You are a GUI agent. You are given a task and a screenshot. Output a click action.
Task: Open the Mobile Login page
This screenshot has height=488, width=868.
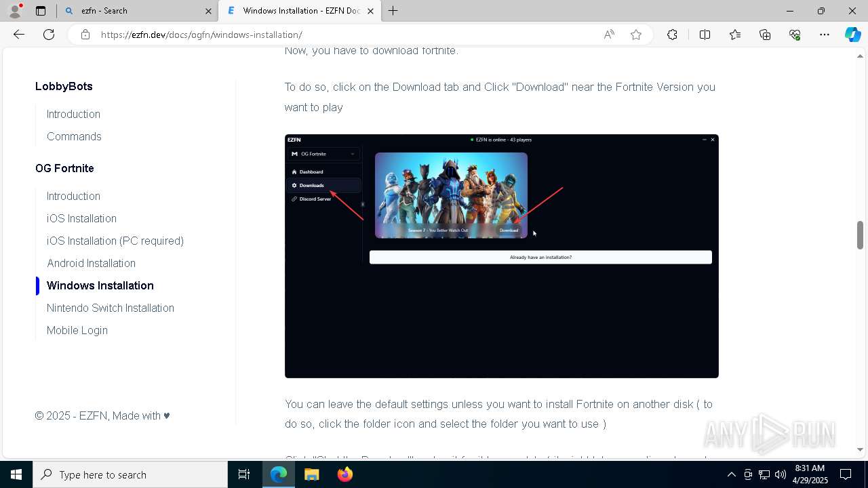tap(77, 330)
